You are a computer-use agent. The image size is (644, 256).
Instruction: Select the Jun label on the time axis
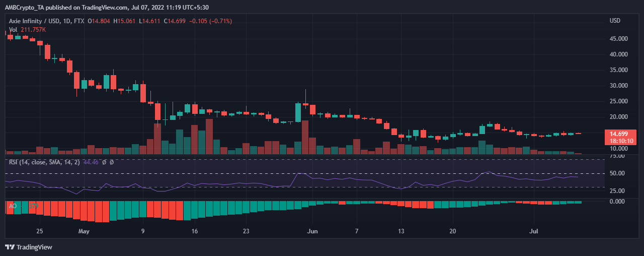(312, 232)
